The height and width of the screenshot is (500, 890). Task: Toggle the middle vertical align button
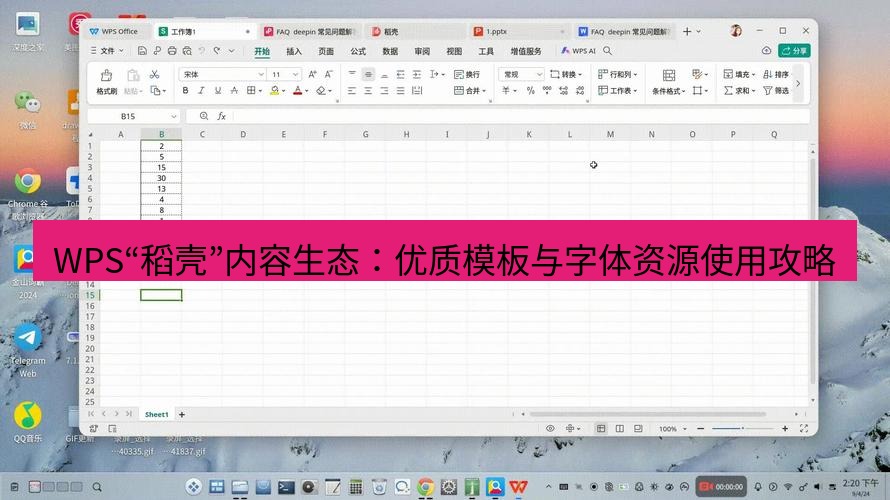(368, 74)
